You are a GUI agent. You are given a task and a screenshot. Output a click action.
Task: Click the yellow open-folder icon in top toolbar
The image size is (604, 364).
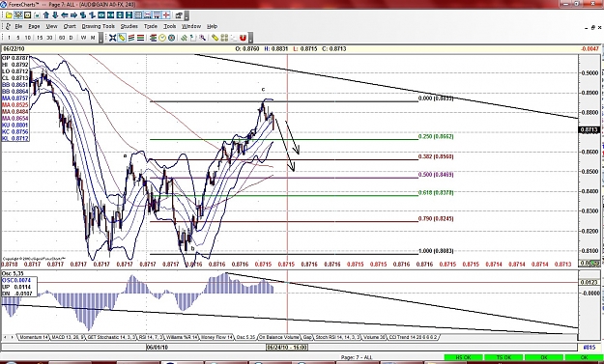click(x=9, y=15)
